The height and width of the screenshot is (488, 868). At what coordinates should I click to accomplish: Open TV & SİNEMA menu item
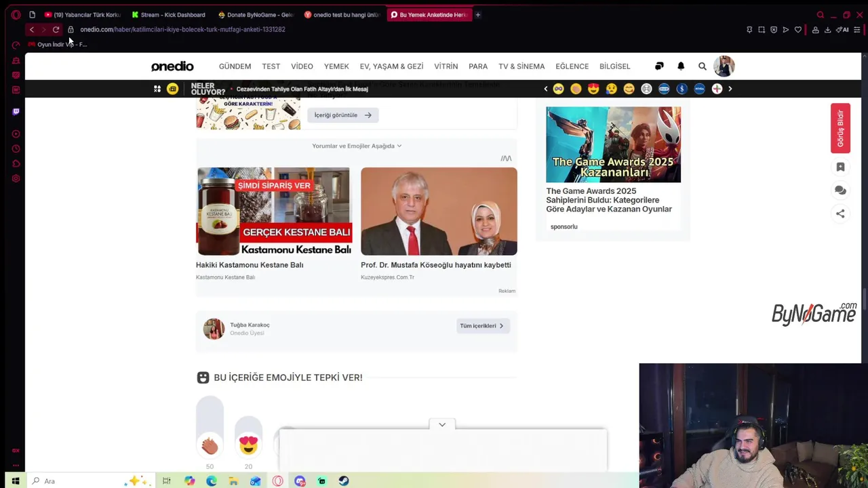pos(521,66)
